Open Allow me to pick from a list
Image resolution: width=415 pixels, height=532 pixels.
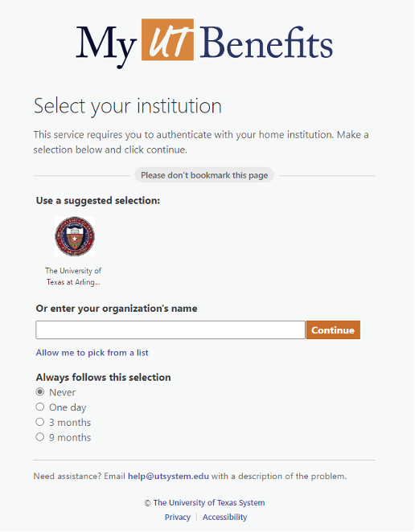pyautogui.click(x=92, y=353)
